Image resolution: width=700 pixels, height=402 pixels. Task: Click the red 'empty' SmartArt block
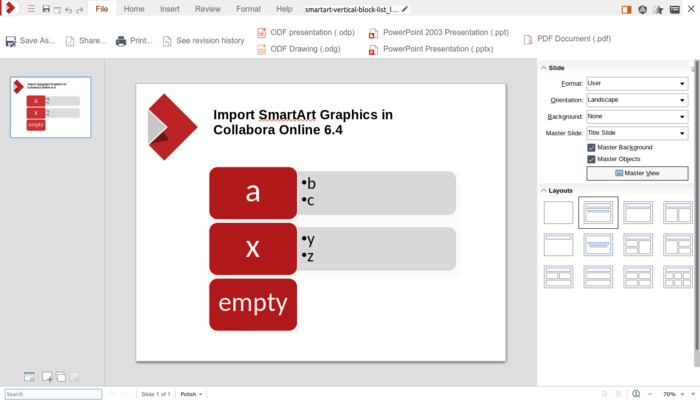point(253,305)
